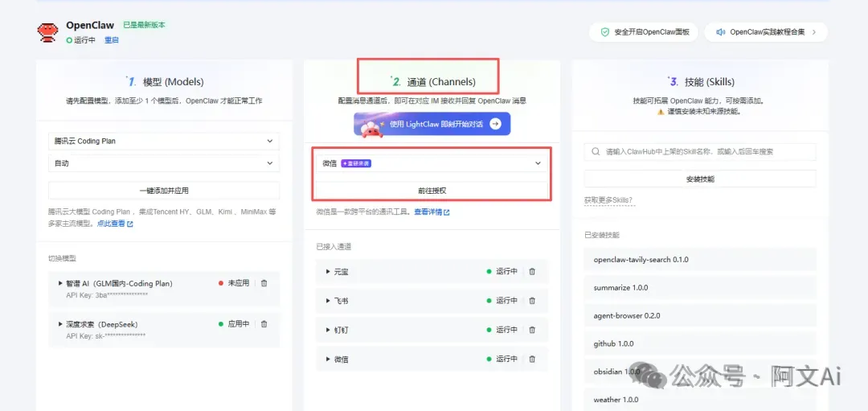The height and width of the screenshot is (411, 868).
Task: Delete the 钉钉 channel
Action: point(532,330)
